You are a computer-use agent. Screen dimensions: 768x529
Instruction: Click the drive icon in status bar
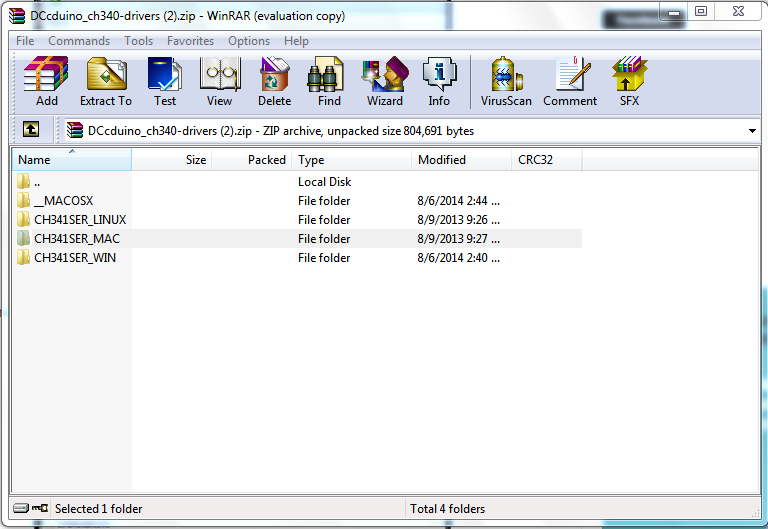pyautogui.click(x=21, y=508)
